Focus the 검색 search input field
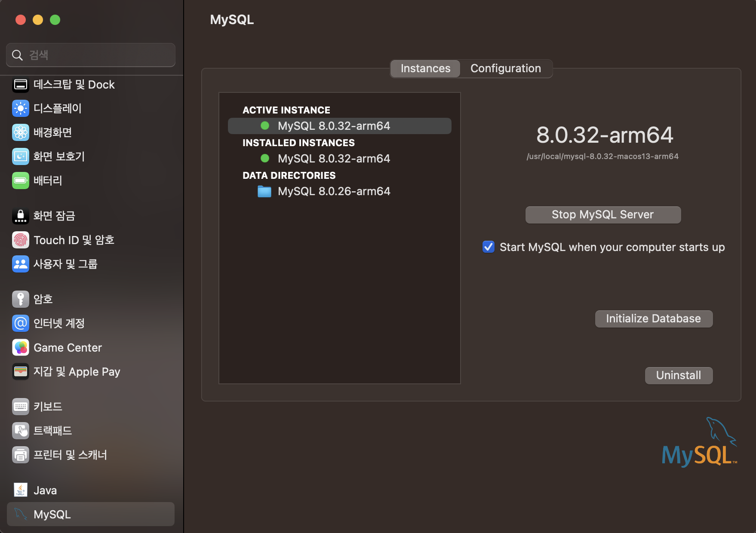Screen dimensions: 756x533 (x=91, y=55)
